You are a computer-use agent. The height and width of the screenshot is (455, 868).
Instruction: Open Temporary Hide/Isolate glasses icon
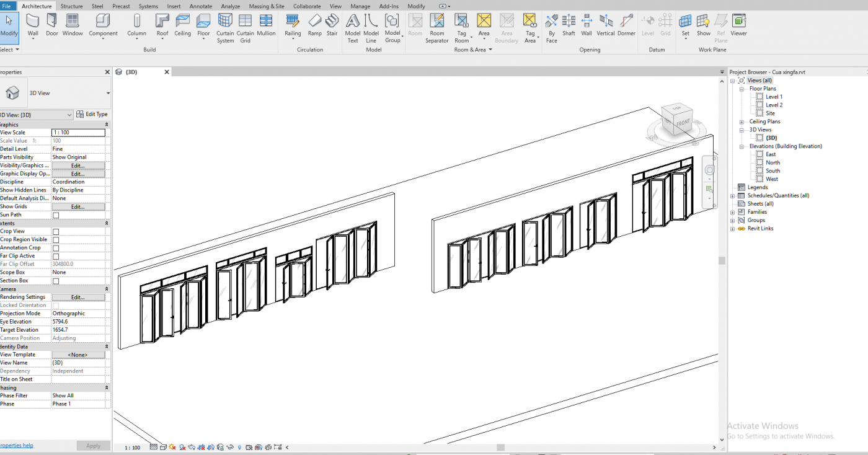[229, 447]
